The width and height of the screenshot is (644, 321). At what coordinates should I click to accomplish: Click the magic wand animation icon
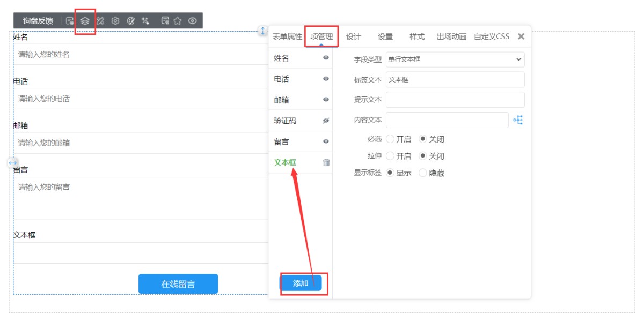point(145,21)
